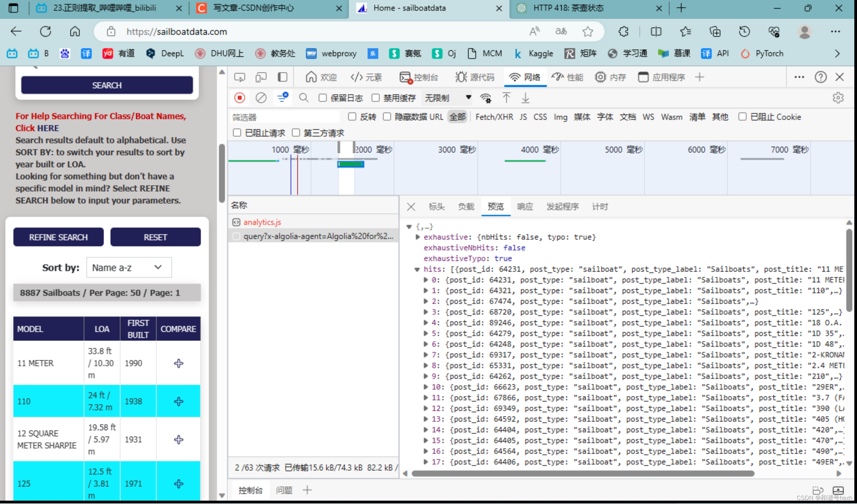
Task: Click the red record network log button
Action: click(239, 98)
